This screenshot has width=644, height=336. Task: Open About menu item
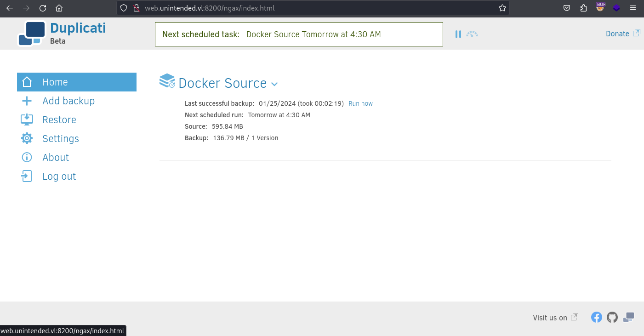point(77,157)
